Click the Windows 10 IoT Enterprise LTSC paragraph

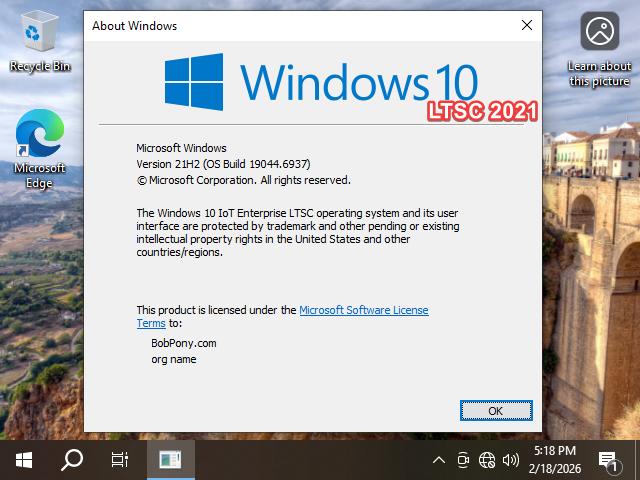pos(298,233)
